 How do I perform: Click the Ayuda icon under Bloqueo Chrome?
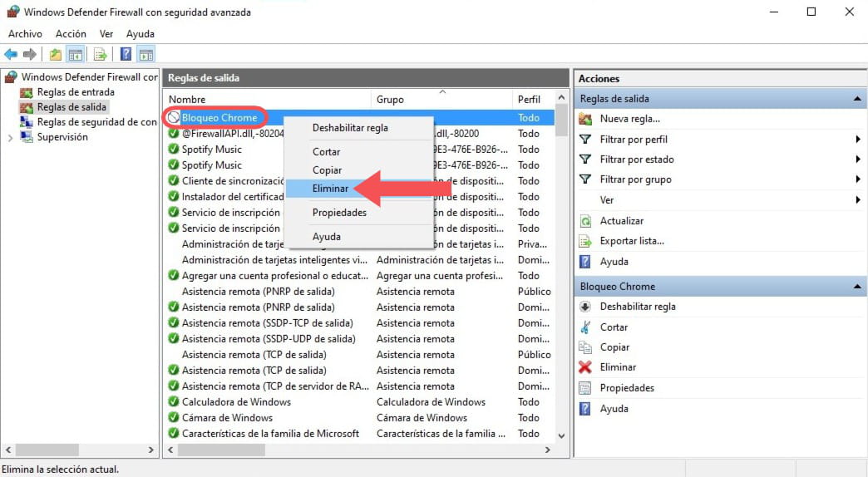click(x=585, y=408)
